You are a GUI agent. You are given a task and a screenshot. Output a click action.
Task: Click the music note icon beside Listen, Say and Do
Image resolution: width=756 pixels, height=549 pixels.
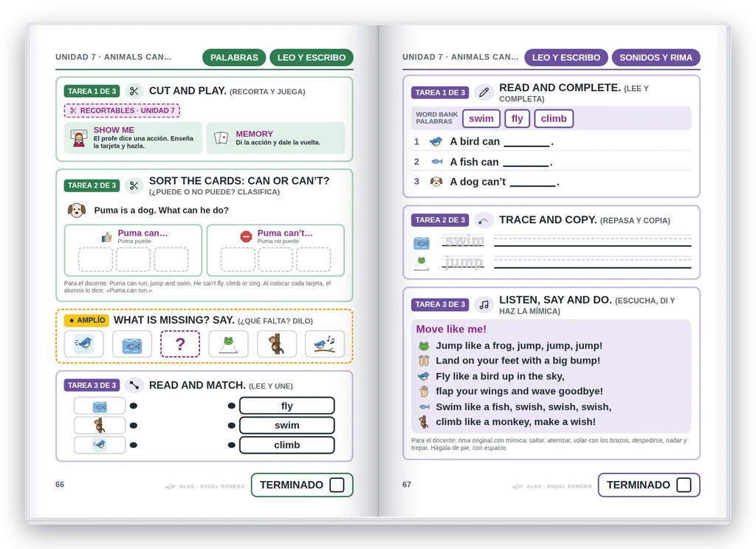pyautogui.click(x=484, y=305)
